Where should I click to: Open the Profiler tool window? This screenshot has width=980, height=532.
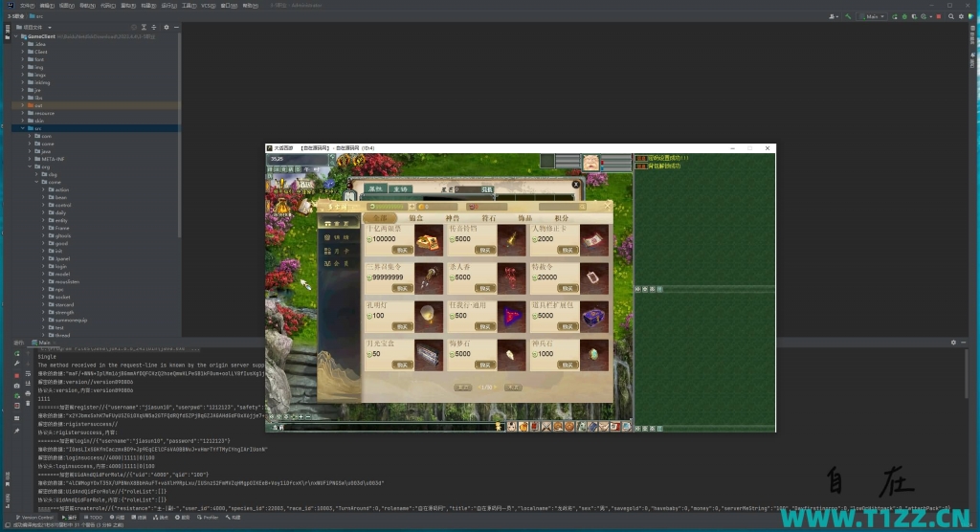(x=208, y=518)
